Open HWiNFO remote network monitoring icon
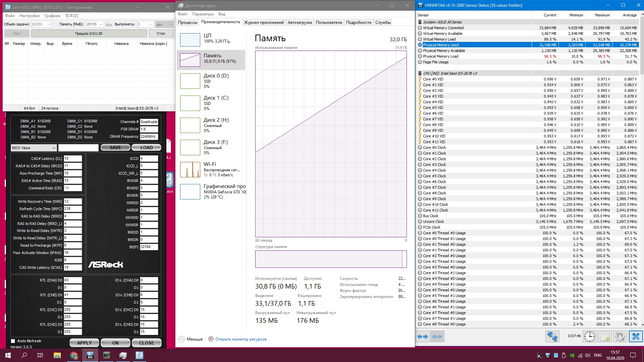The width and height of the screenshot is (644, 362). (552, 337)
